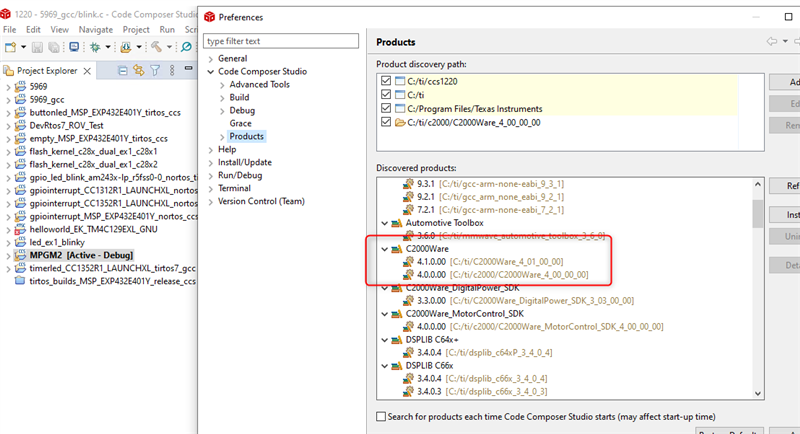Select the Terminal preferences category
The height and width of the screenshot is (434, 800).
234,188
